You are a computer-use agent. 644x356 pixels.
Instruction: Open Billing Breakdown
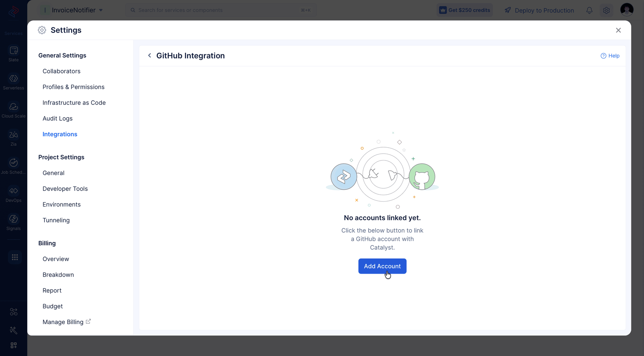[x=58, y=275]
